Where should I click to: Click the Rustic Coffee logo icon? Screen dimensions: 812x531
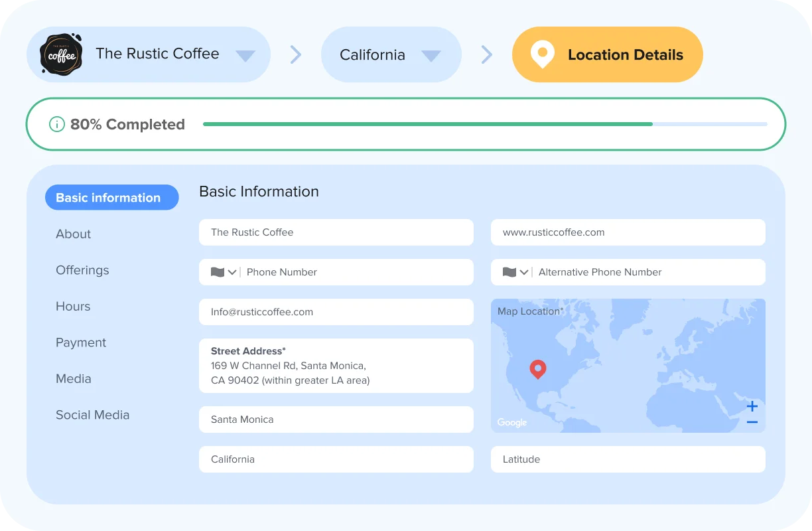tap(60, 54)
